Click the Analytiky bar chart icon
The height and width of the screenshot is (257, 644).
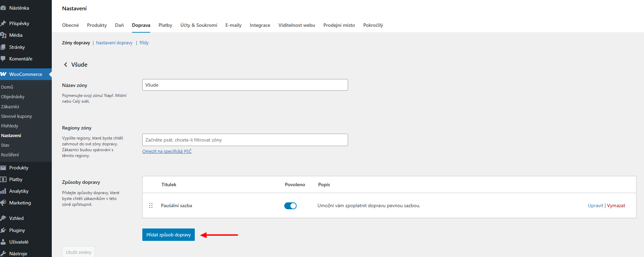point(3,191)
